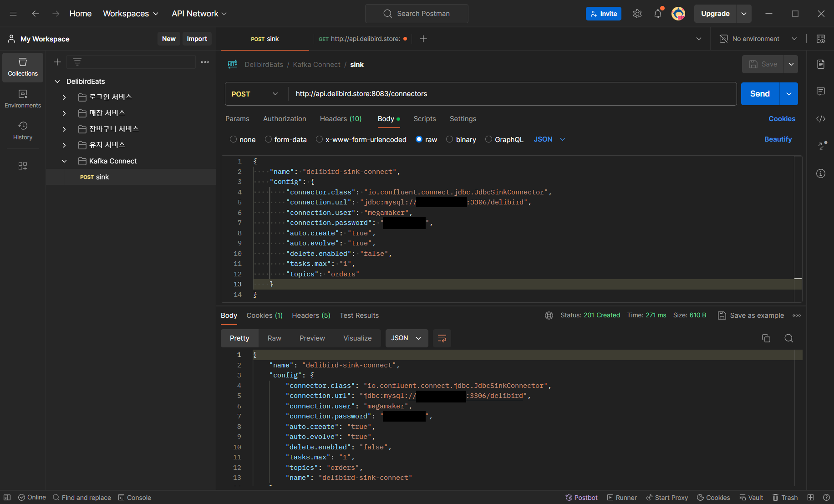The height and width of the screenshot is (504, 834).
Task: Expand the 매장 서비스 folder
Action: click(x=64, y=113)
